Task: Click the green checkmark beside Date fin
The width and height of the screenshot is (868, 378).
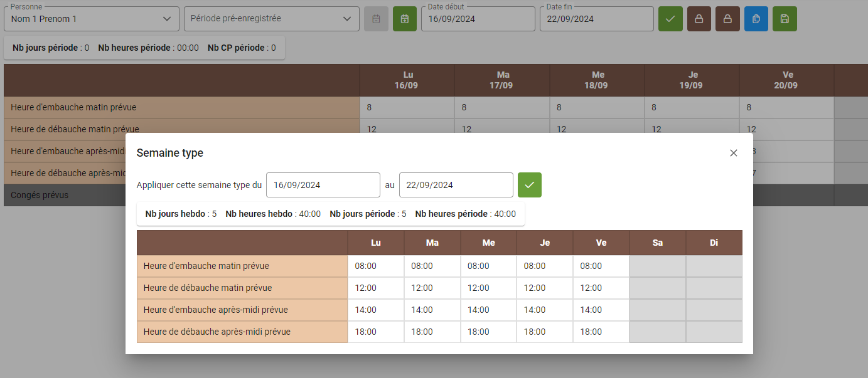Action: click(x=670, y=19)
